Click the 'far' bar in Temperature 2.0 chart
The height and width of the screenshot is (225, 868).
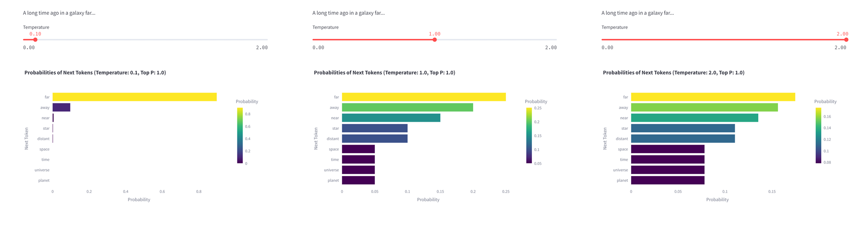pyautogui.click(x=713, y=97)
